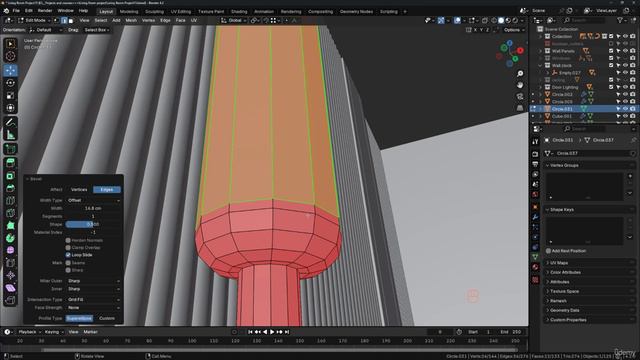The height and width of the screenshot is (360, 640).
Task: Select the Annotate tool
Action: 11,122
